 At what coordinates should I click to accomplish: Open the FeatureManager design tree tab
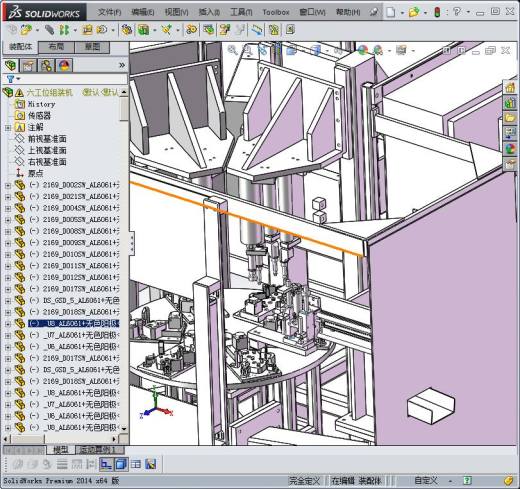click(x=10, y=65)
